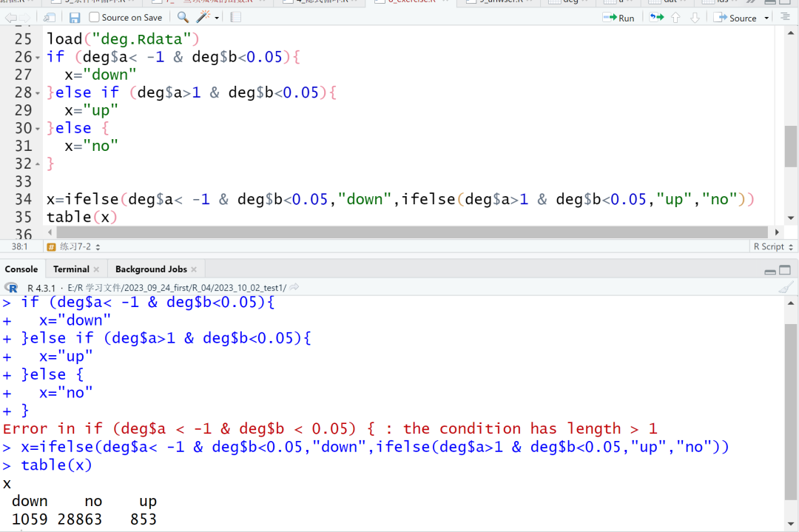Click the horizontal scrollbar right arrow

point(777,232)
